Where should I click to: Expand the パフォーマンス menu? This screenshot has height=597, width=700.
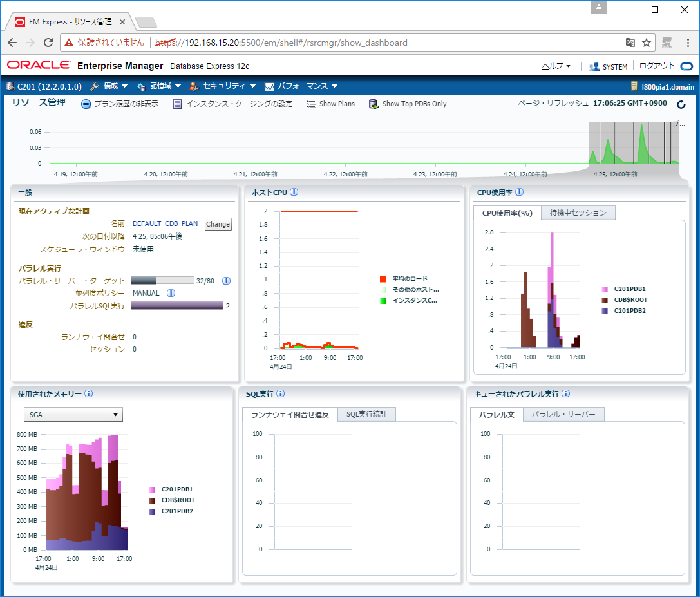301,86
